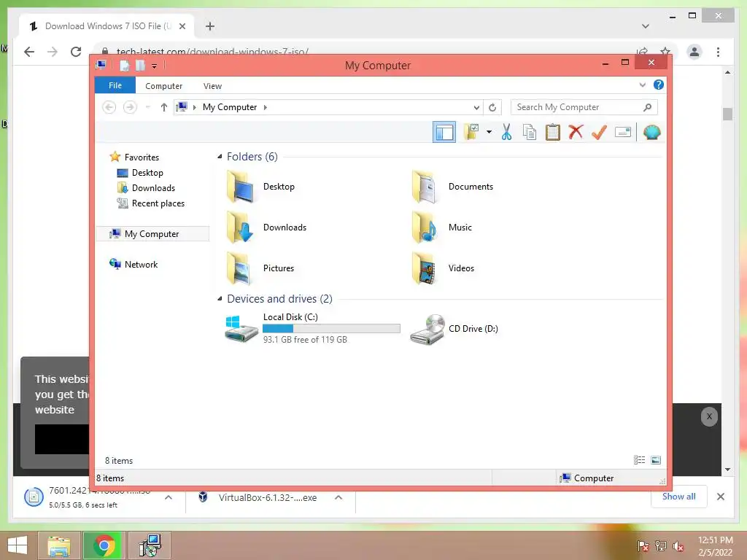Close the Chrome downloads bar
Viewport: 747px width, 560px height.
coord(720,496)
